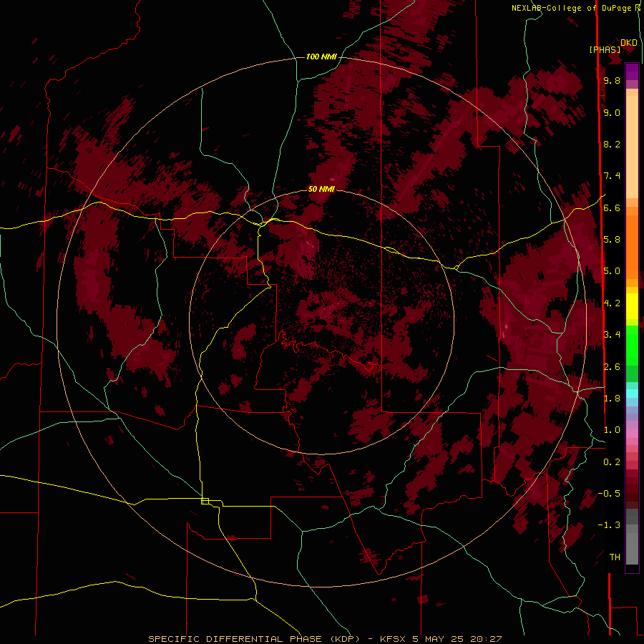The width and height of the screenshot is (644, 644).
Task: Click the 1.8 color scale value
Action: 612,399
